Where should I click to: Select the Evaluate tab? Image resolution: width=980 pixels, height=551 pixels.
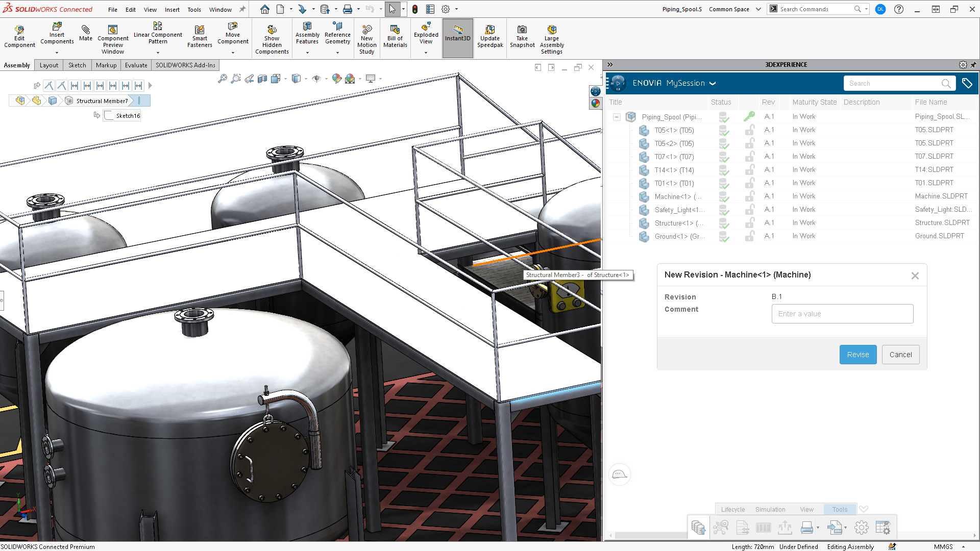point(135,65)
